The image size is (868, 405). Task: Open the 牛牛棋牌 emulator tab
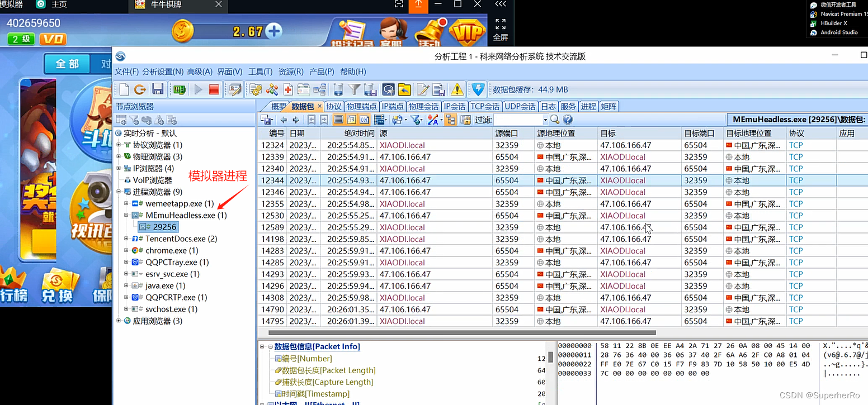click(x=179, y=4)
